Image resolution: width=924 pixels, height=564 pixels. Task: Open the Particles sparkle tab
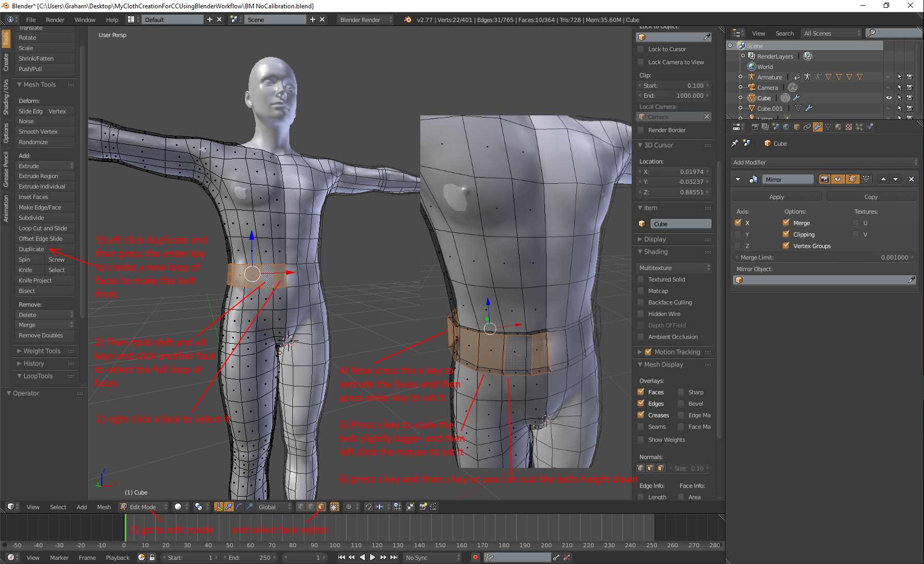click(x=859, y=127)
